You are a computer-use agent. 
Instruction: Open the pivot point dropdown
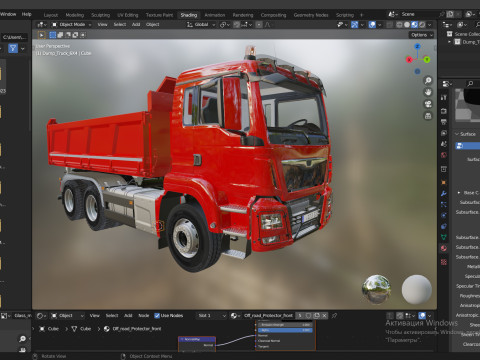coord(225,25)
